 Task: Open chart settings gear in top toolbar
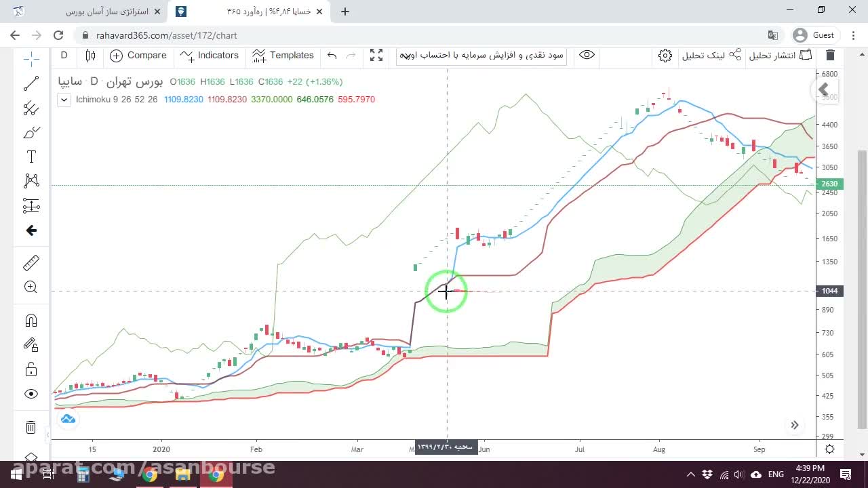[665, 56]
